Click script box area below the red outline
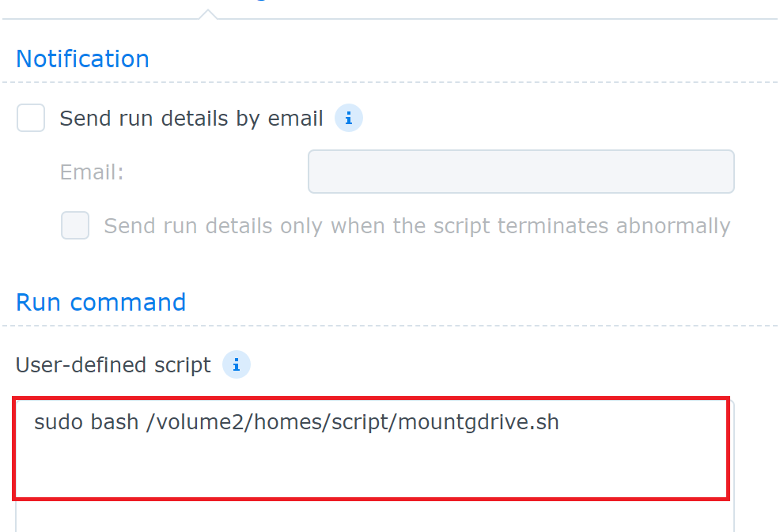Viewport: 780px width, 532px height. (375, 517)
